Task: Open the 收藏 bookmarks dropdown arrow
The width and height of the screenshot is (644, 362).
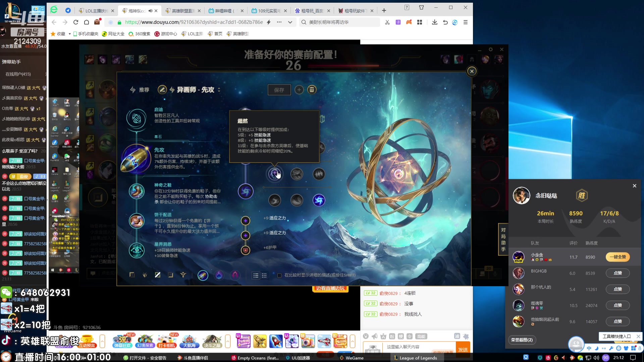Action: coord(70,34)
